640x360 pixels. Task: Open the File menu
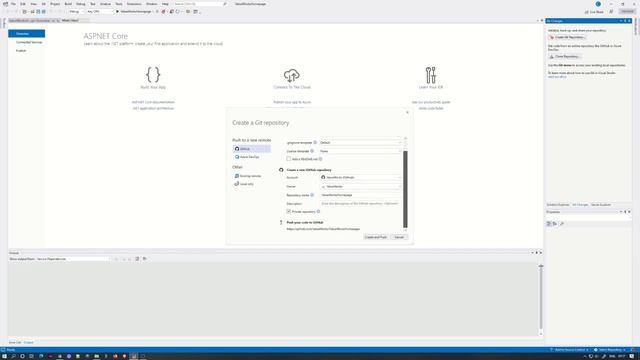pyautogui.click(x=13, y=4)
